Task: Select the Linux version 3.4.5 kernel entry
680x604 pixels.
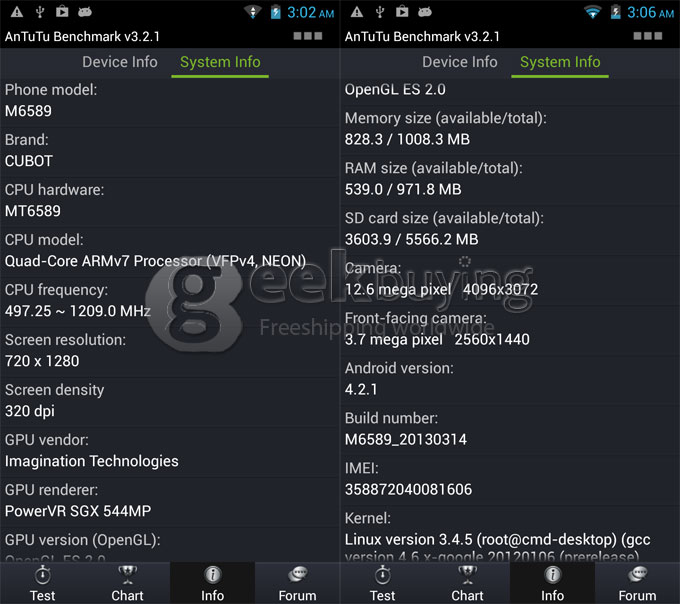Action: (x=497, y=548)
